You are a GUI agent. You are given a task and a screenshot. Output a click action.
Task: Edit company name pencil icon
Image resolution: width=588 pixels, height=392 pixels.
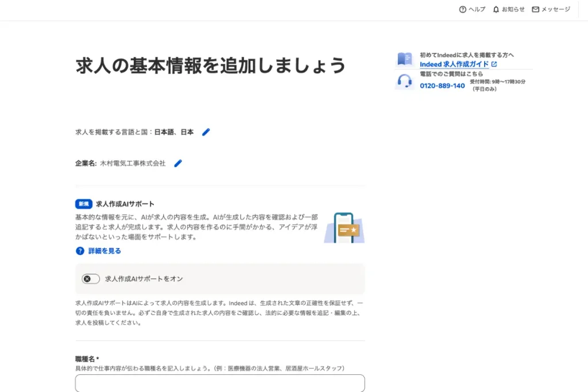coord(178,163)
